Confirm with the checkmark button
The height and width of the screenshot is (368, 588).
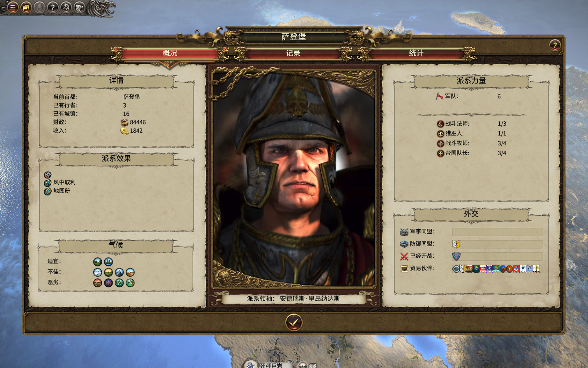coord(294,322)
